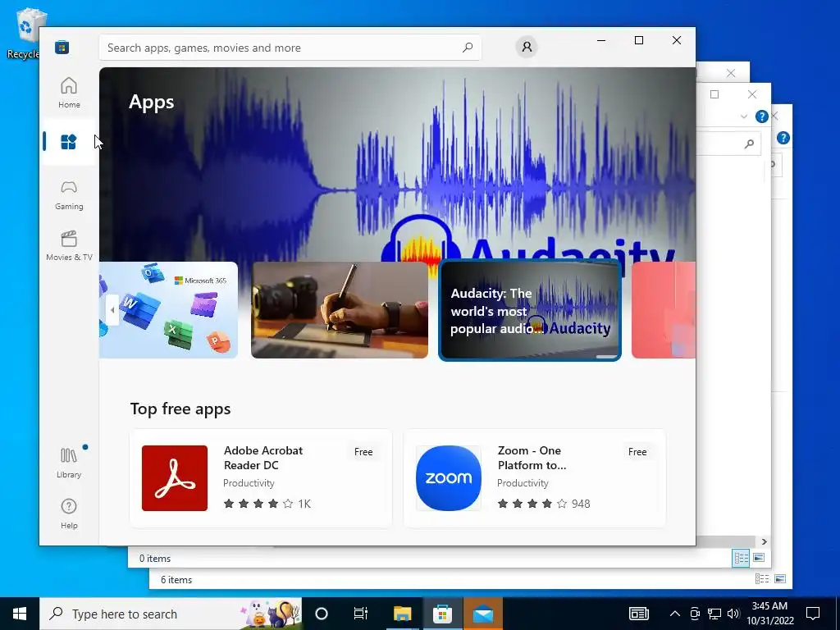Click search icon in background Explorer window
Screen dimensions: 840x630
pyautogui.click(x=750, y=144)
